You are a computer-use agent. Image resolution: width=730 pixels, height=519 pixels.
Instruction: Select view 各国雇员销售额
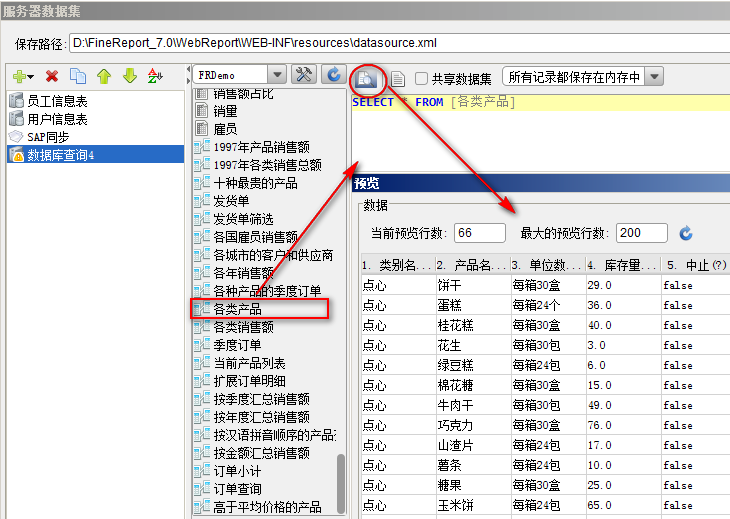tap(265, 237)
